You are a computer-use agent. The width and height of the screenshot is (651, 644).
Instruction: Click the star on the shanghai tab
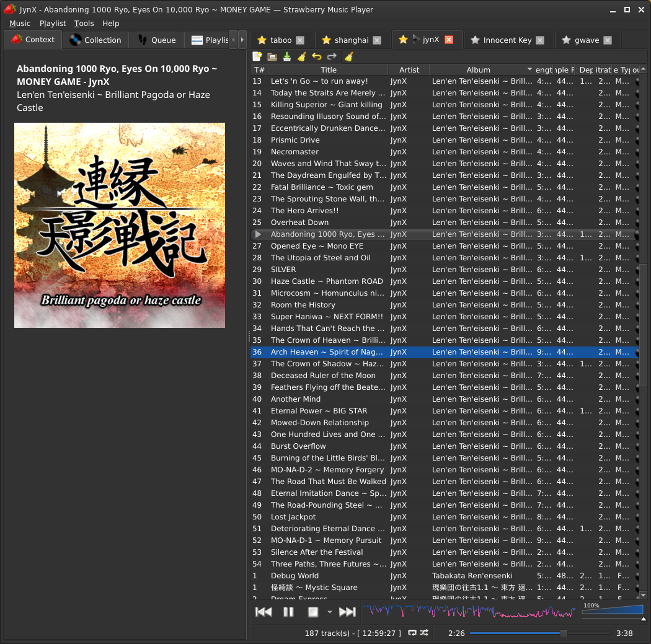(326, 40)
